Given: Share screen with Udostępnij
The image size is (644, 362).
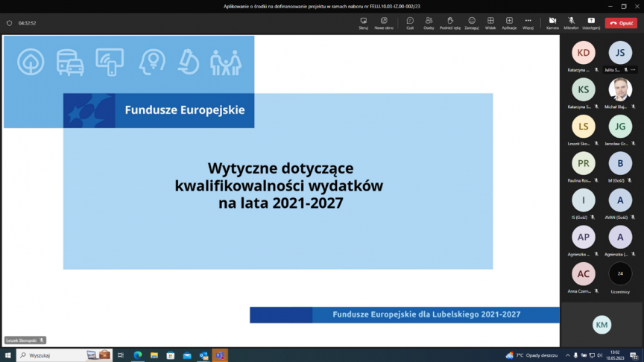Looking at the screenshot, I should click(591, 23).
